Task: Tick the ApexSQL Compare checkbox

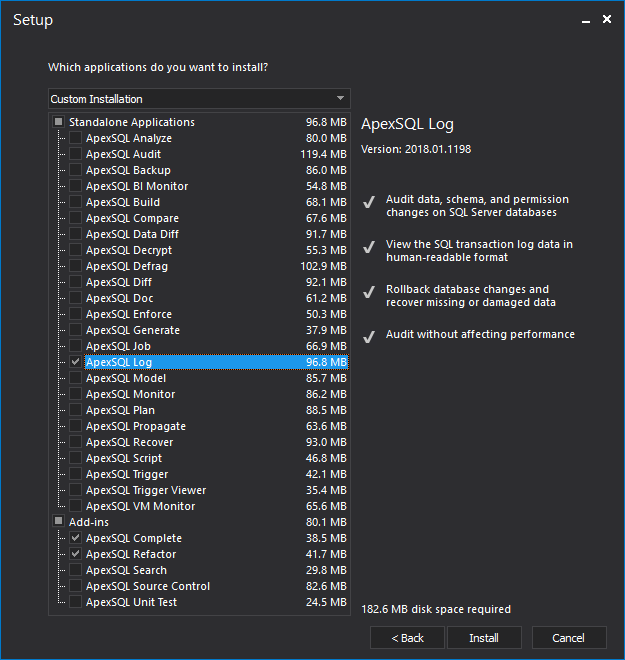Action: pos(75,218)
